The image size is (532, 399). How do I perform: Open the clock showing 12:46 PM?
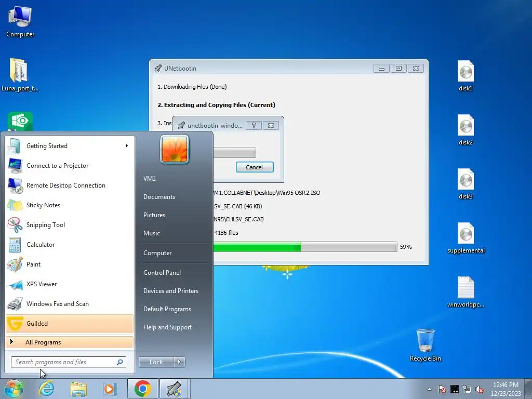pyautogui.click(x=506, y=385)
